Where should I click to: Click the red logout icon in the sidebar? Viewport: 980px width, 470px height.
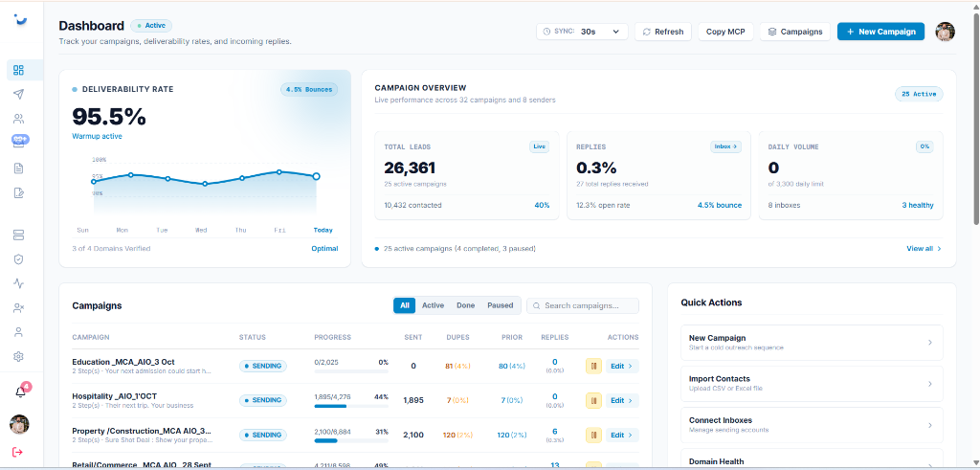pos(18,452)
